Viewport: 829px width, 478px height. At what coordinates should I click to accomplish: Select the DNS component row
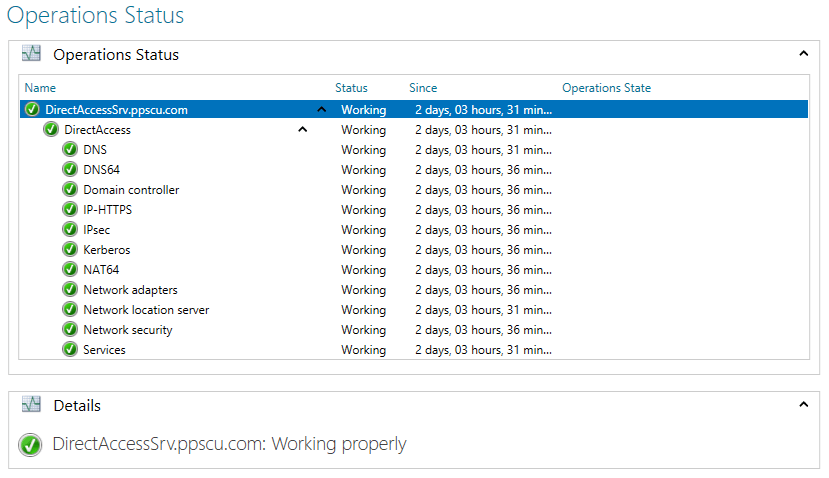click(414, 150)
